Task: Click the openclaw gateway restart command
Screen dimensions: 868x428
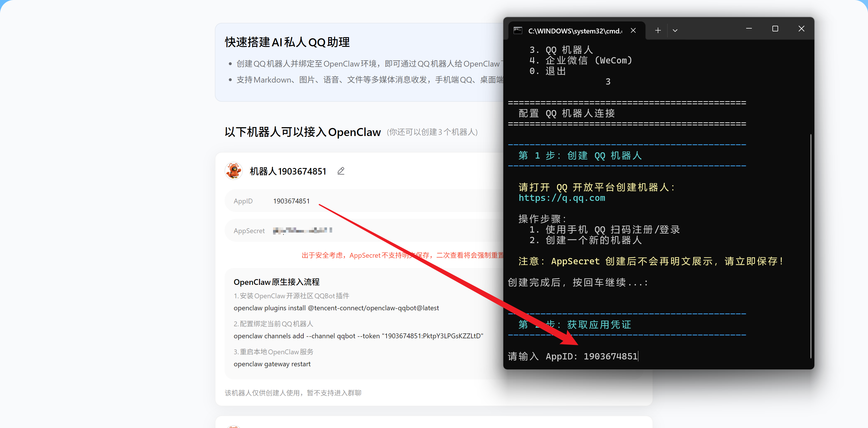Action: tap(272, 364)
